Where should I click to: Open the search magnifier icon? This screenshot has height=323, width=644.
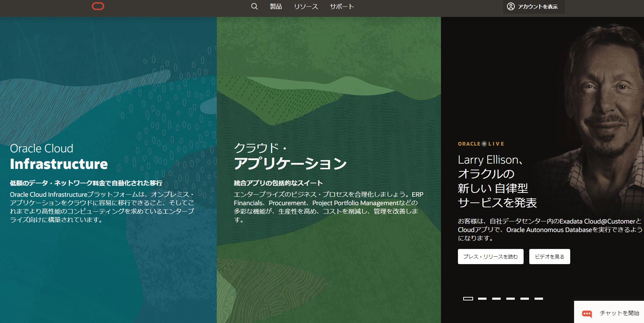[x=254, y=6]
